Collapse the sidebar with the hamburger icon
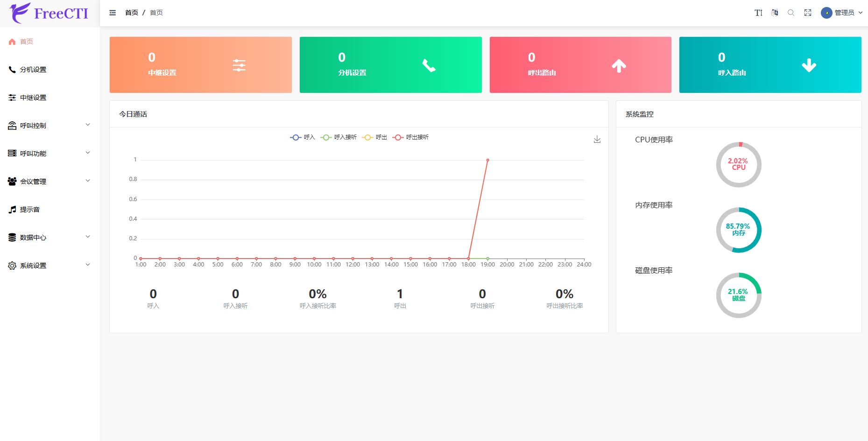Screen dimensions: 868x441 click(113, 13)
